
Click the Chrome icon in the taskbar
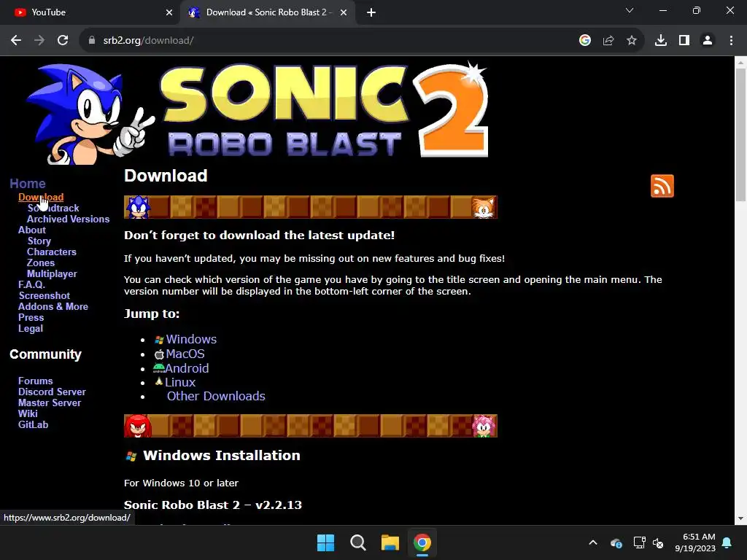(422, 542)
